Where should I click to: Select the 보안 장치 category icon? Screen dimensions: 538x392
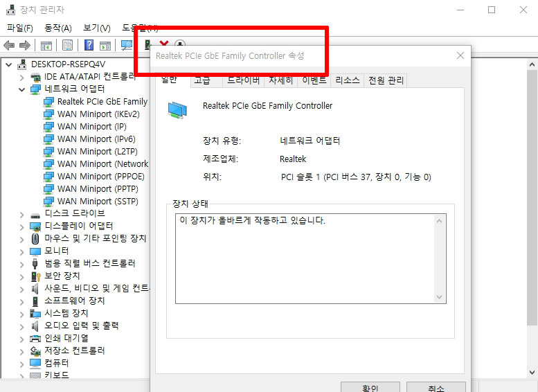point(36,276)
